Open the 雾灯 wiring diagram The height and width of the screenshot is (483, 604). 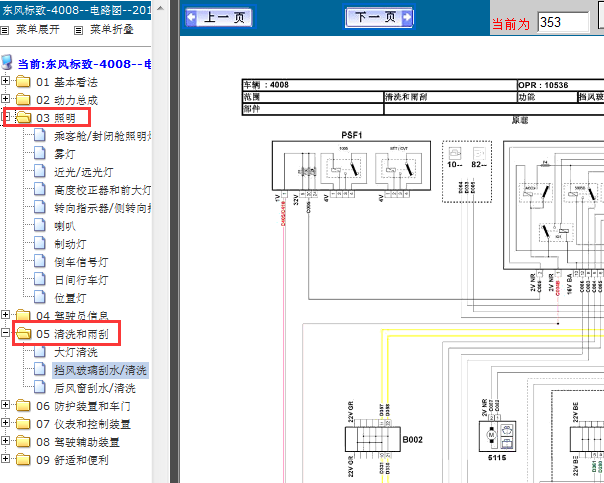pyautogui.click(x=65, y=154)
